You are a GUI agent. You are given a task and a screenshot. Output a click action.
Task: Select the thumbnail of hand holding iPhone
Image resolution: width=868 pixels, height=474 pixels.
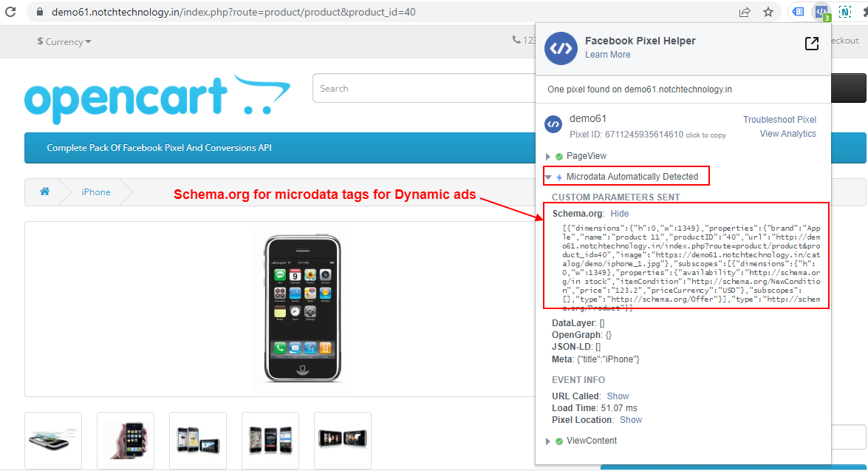click(x=126, y=440)
